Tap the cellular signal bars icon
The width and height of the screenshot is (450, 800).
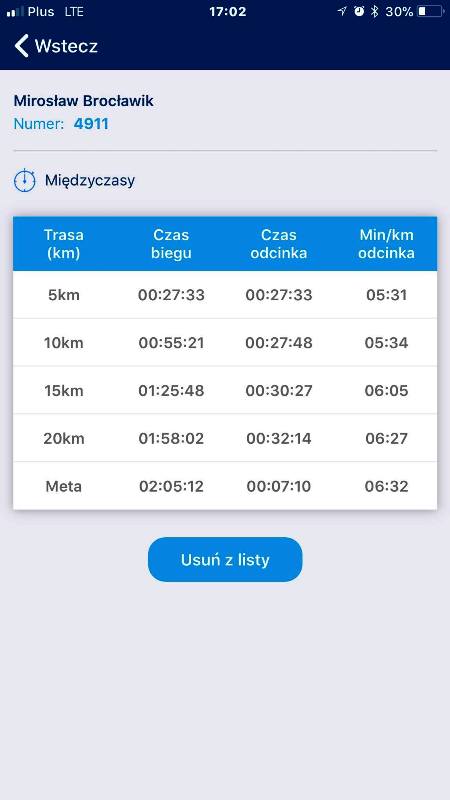tap(15, 12)
